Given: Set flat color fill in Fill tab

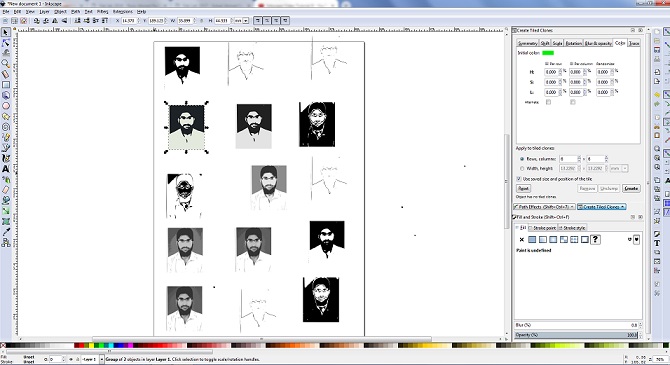Looking at the screenshot, I should coord(532,239).
